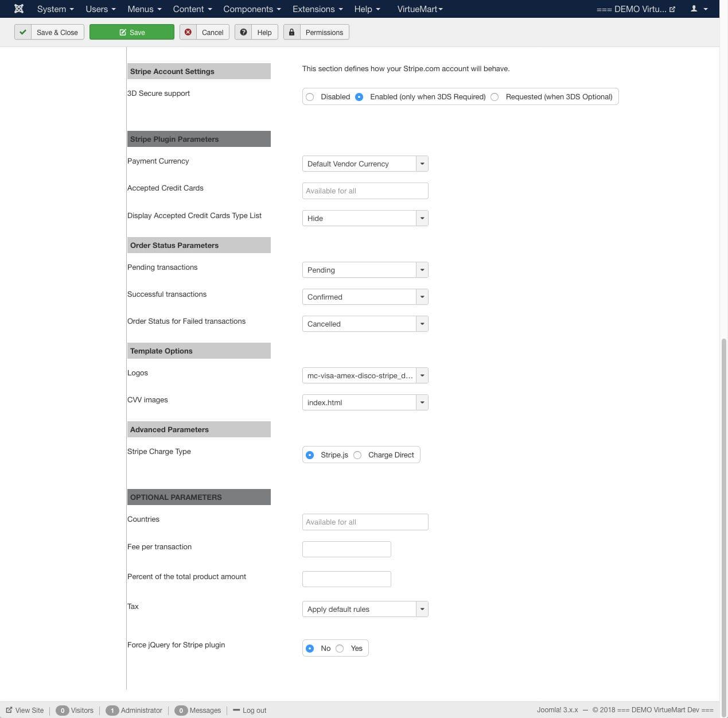728x718 pixels.
Task: Open the DEMO Virtu... site link
Action: tap(636, 9)
